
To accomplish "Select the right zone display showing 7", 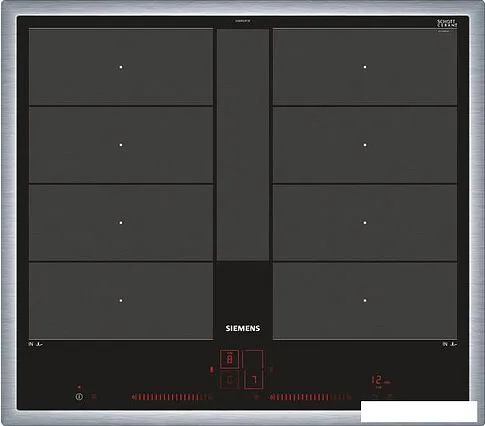I will pyautogui.click(x=254, y=370).
